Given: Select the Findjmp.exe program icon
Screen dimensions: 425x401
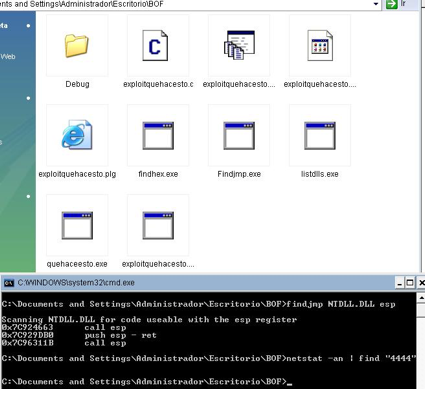Looking at the screenshot, I should click(239, 135).
